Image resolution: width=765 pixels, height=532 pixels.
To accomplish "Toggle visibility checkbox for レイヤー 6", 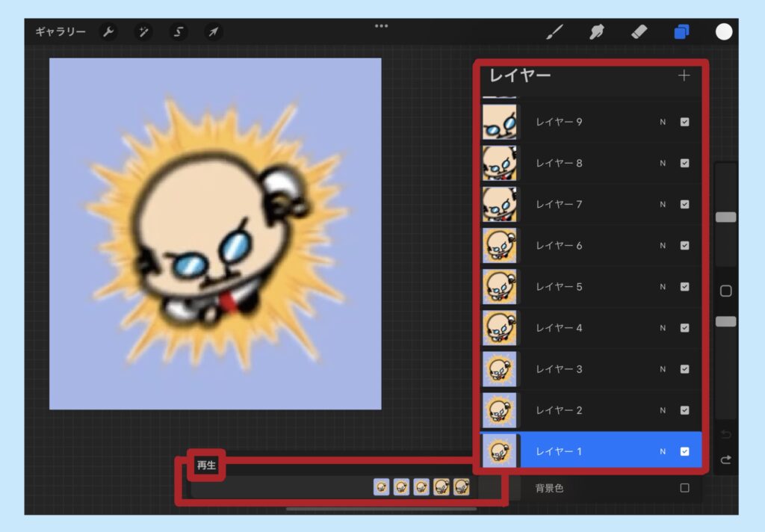I will [685, 246].
